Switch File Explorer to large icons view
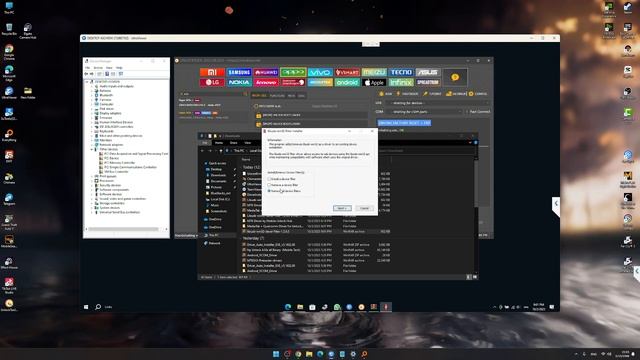 pos(475,277)
